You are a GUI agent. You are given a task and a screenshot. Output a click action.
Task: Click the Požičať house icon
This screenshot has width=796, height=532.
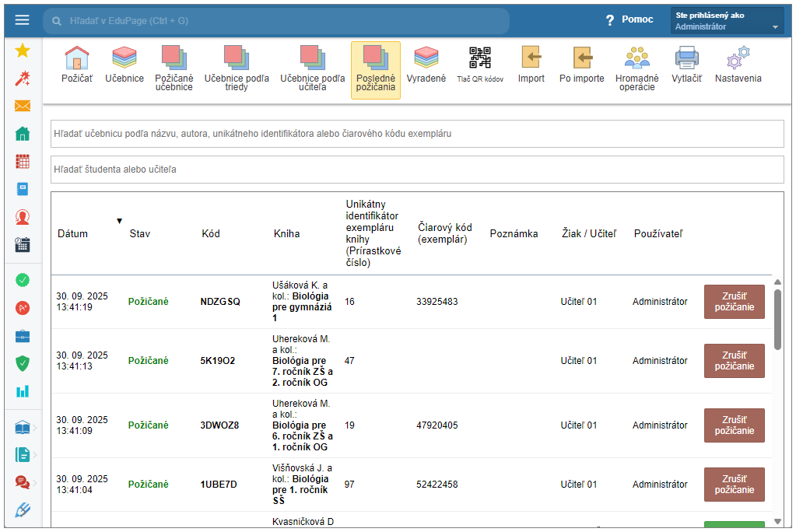click(x=76, y=59)
